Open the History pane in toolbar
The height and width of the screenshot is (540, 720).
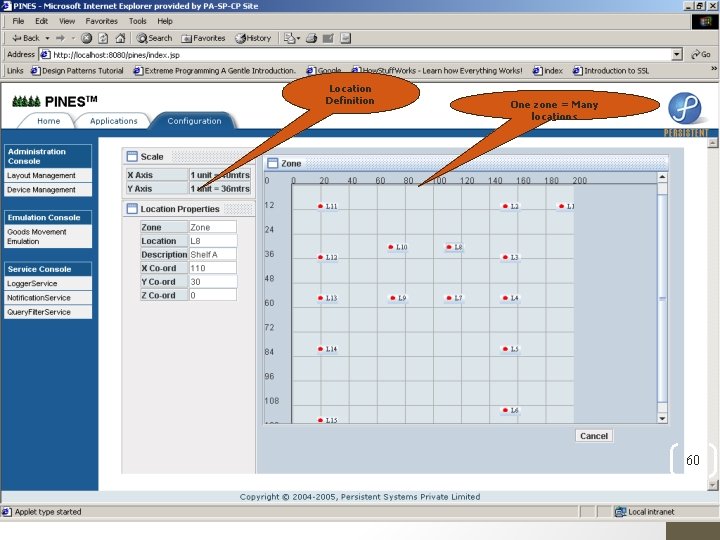253,38
